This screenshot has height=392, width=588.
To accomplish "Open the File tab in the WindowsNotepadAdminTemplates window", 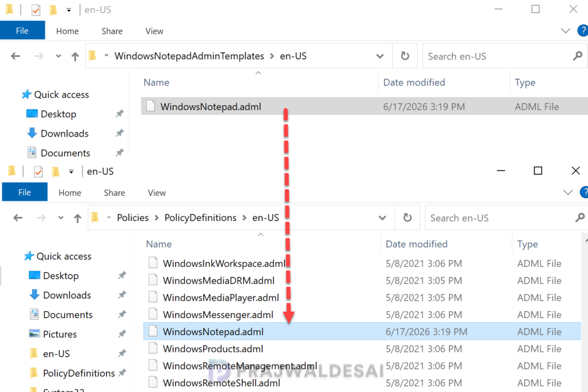I will (x=22, y=31).
